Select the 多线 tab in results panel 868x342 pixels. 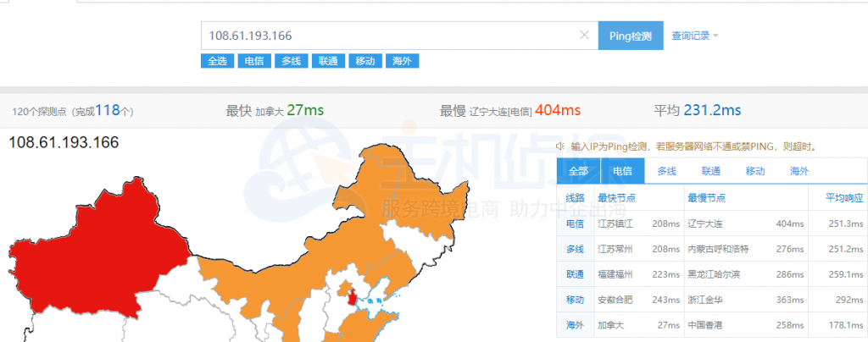pos(667,171)
